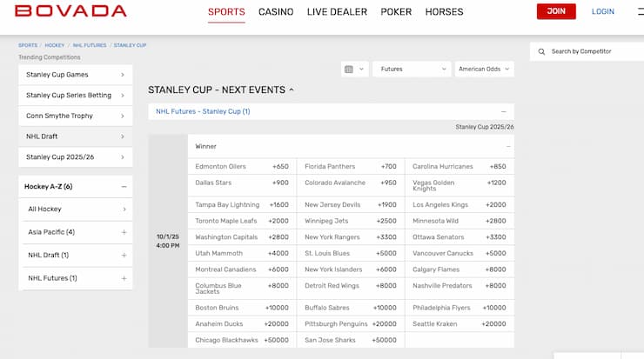Screen dimensions: 644x359
Task: Bet Edmonton Oilers at +650
Action: coord(242,167)
